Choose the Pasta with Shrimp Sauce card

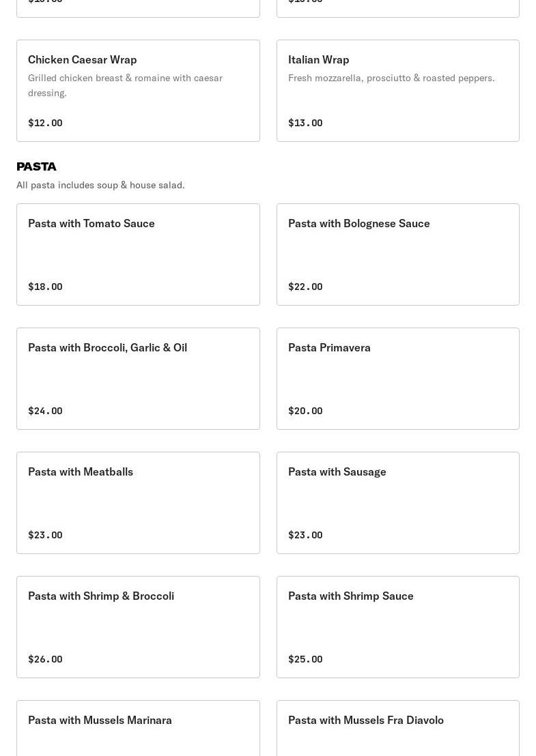(397, 626)
